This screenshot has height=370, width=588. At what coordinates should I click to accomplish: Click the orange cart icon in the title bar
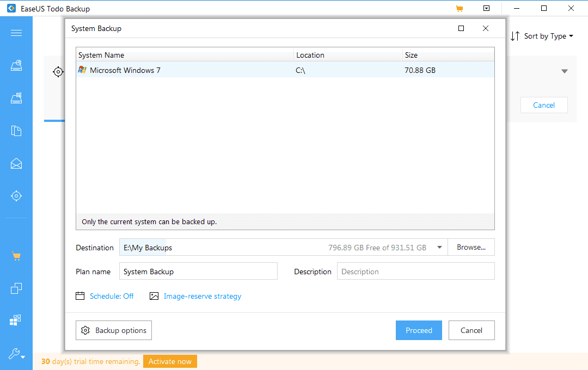click(x=459, y=9)
